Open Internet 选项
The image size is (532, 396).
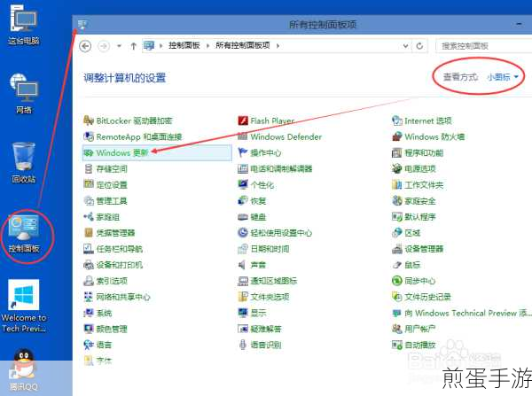pyautogui.click(x=422, y=120)
